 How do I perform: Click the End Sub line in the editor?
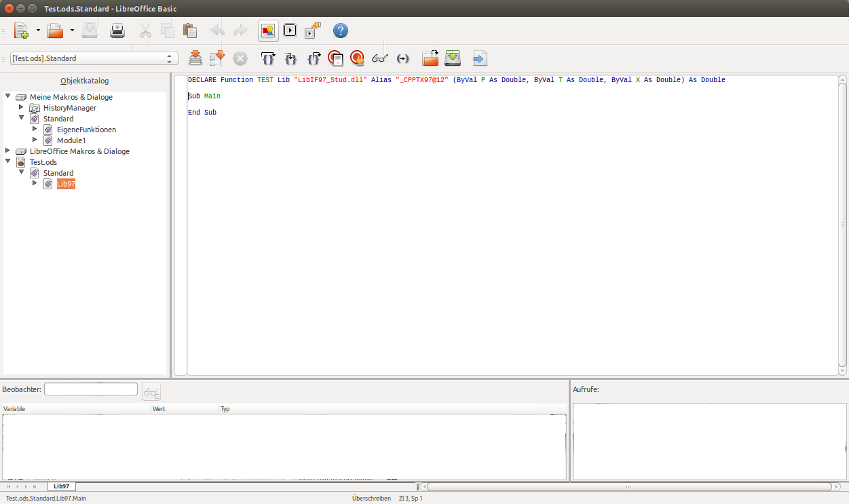202,113
